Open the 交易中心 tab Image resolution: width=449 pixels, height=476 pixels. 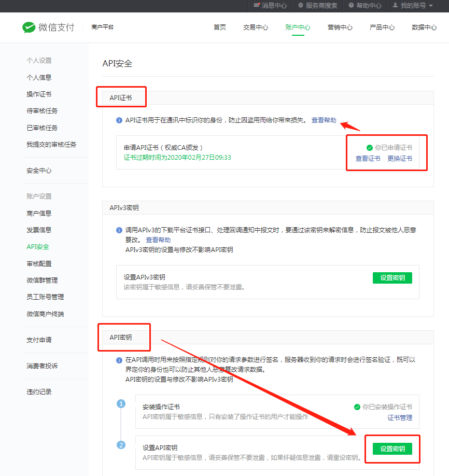click(256, 27)
